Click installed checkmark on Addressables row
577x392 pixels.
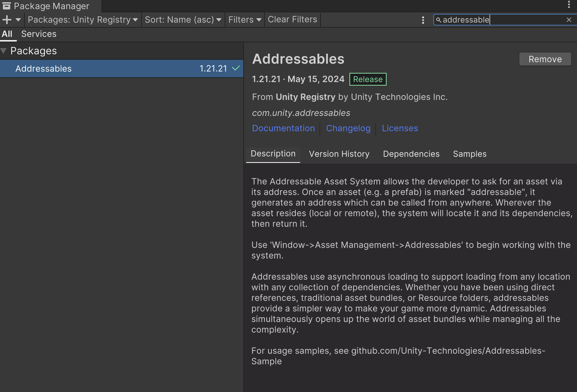(x=236, y=68)
